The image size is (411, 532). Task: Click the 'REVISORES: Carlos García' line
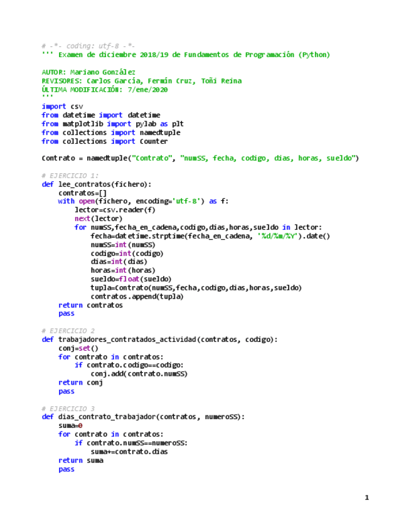142,81
